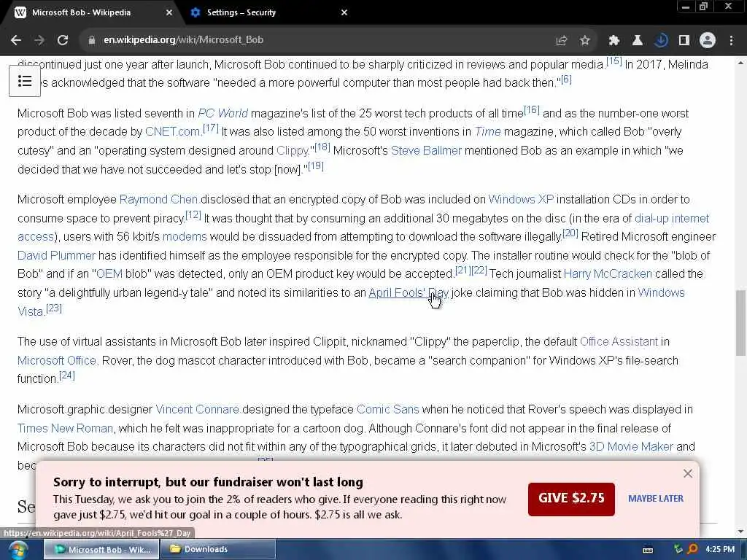Jump to citation [20]

pyautogui.click(x=570, y=233)
